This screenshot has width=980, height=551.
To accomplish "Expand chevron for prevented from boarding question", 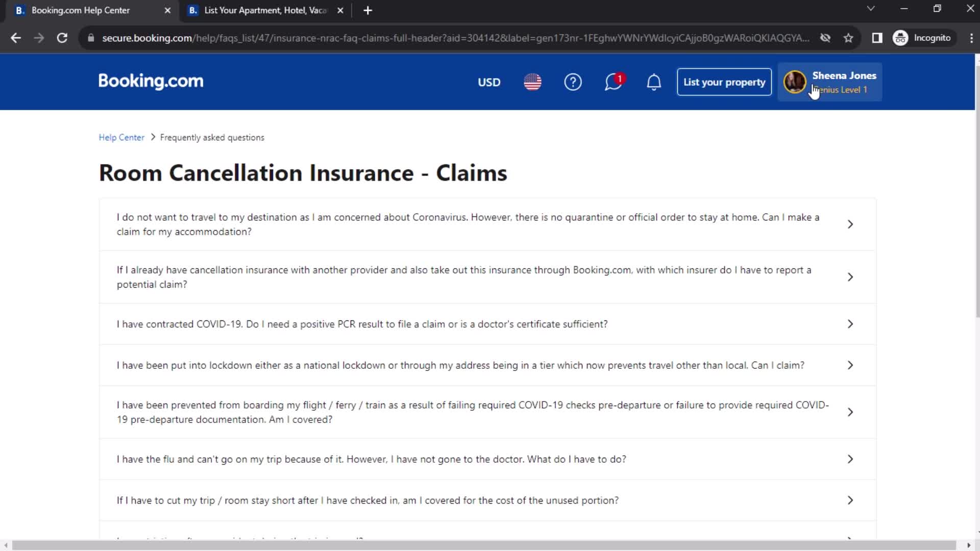I will (x=850, y=412).
